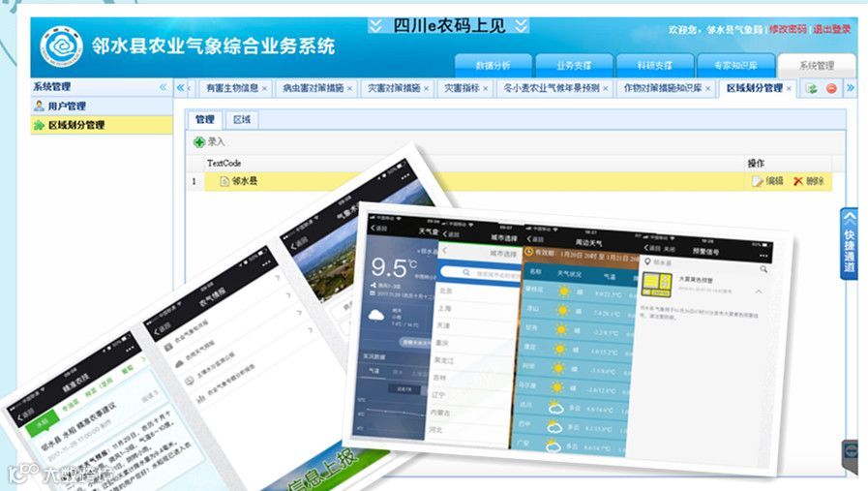868x491 pixels.
Task: Click the 修改密码 link
Action: 788,29
